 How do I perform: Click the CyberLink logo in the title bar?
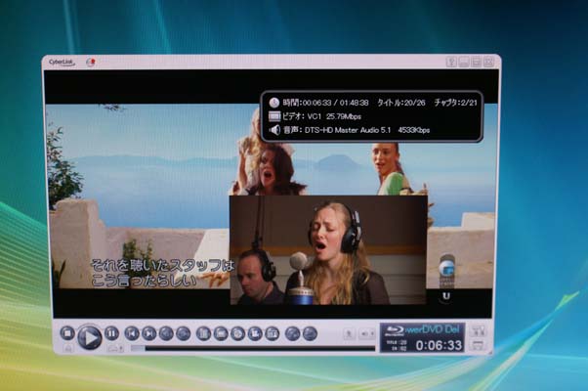pyautogui.click(x=62, y=63)
